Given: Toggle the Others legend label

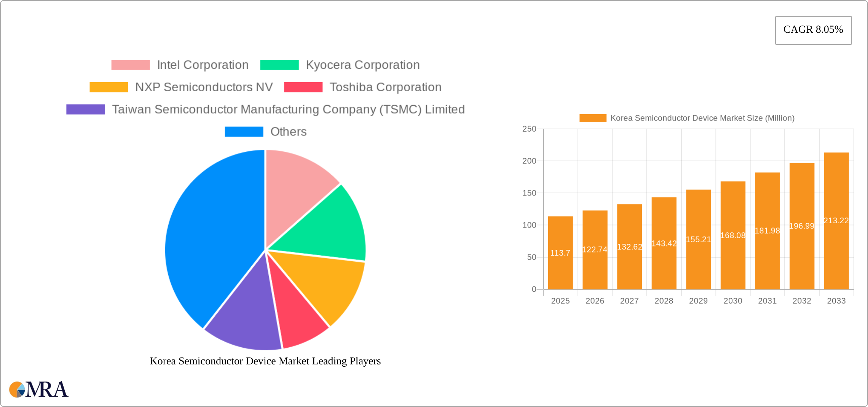Looking at the screenshot, I should coord(288,132).
